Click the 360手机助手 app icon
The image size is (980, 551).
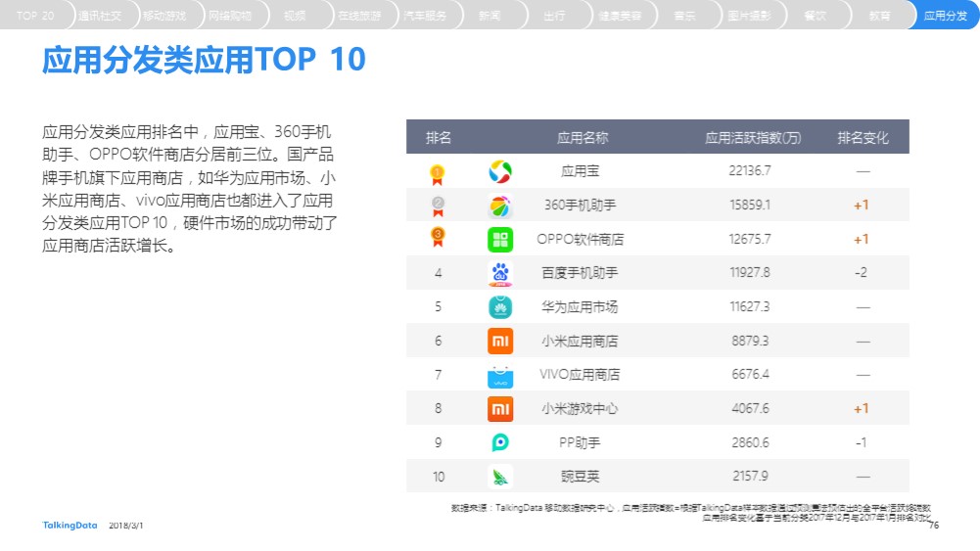tap(500, 206)
